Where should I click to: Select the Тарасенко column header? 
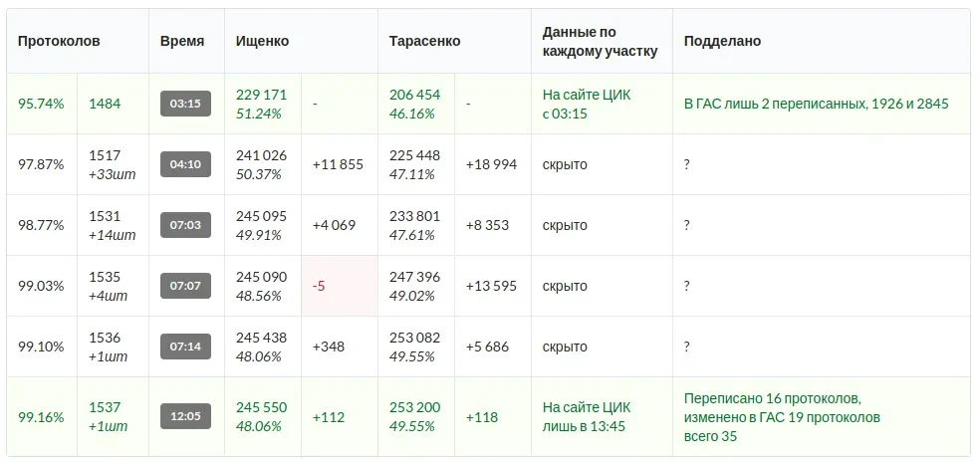click(425, 41)
